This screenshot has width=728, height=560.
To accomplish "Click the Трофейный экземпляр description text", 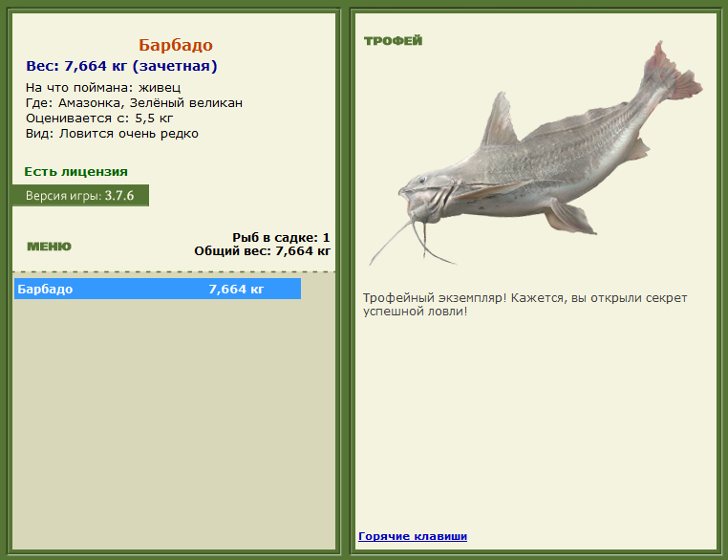I will 525,305.
